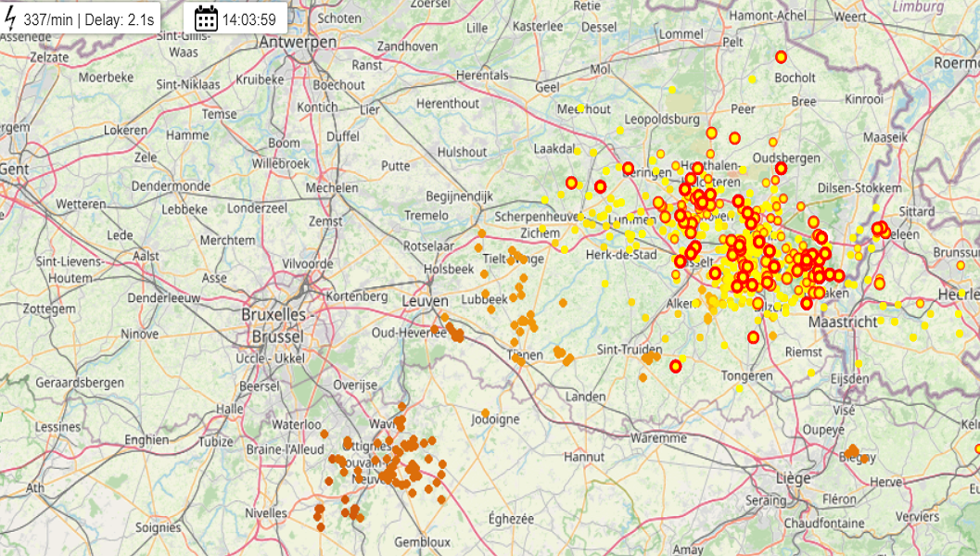The height and width of the screenshot is (556, 980).
Task: Click the Sint-Truiden town label
Action: (x=630, y=349)
